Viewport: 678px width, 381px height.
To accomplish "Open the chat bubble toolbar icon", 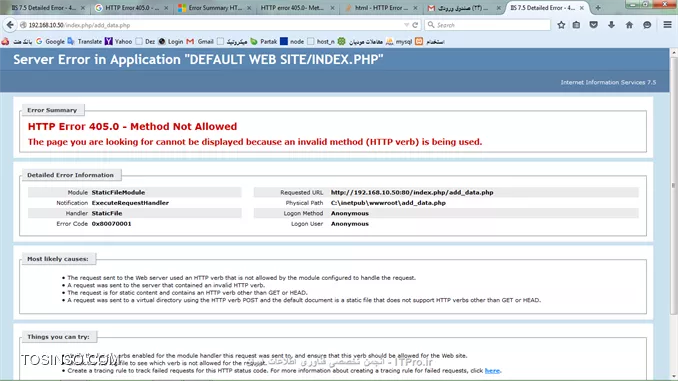I will [647, 25].
